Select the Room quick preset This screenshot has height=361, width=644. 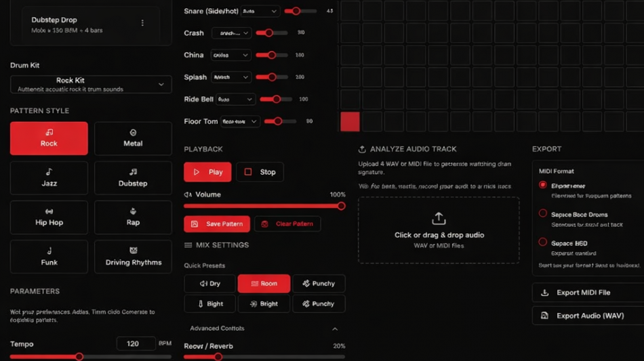click(264, 284)
